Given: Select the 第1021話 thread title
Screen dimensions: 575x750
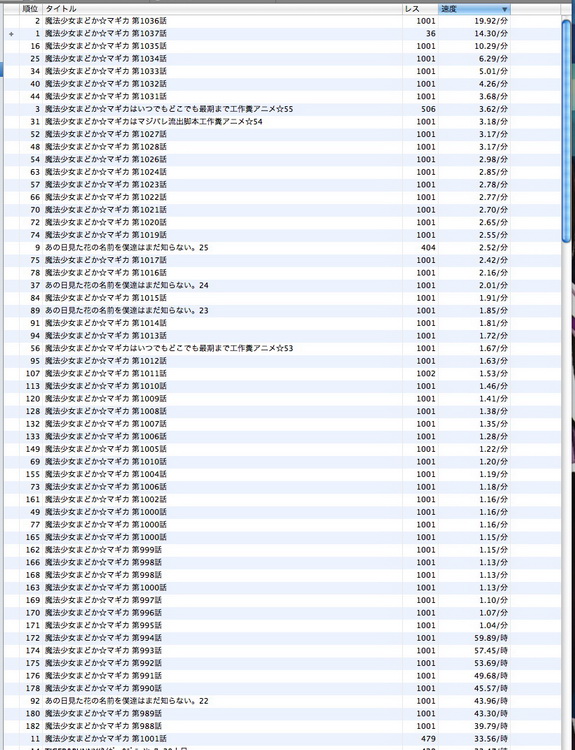Looking at the screenshot, I should tap(106, 210).
